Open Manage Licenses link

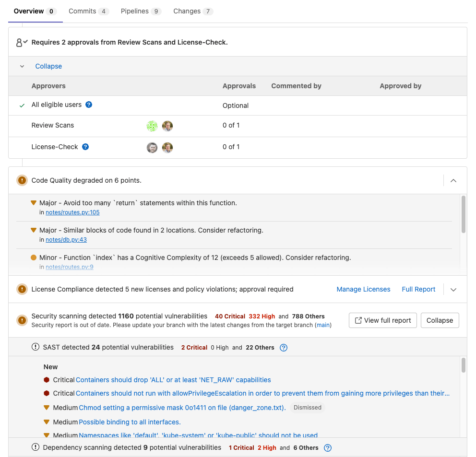click(363, 290)
